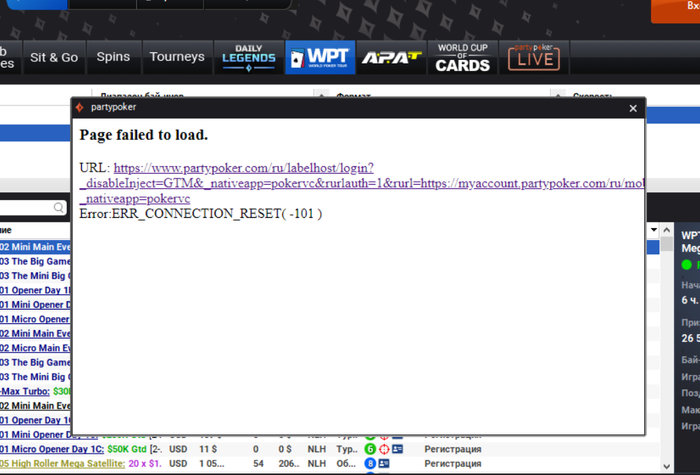700x475 pixels.
Task: Click the ERR_CONNECTION_RESET error text
Action: pyautogui.click(x=201, y=214)
